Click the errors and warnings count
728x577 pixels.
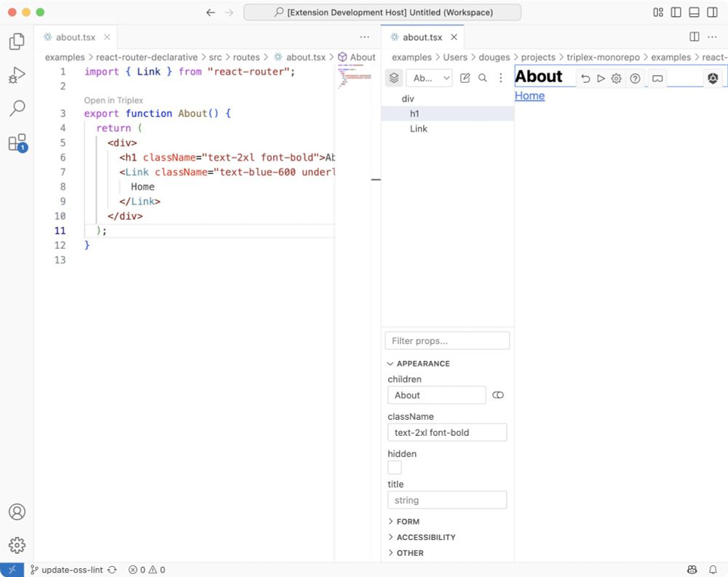coord(147,570)
